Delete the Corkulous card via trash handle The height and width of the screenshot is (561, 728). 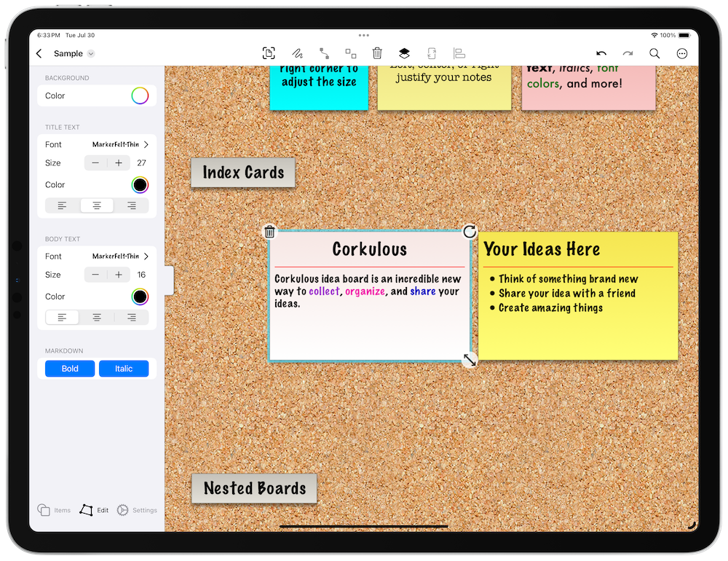(x=269, y=232)
